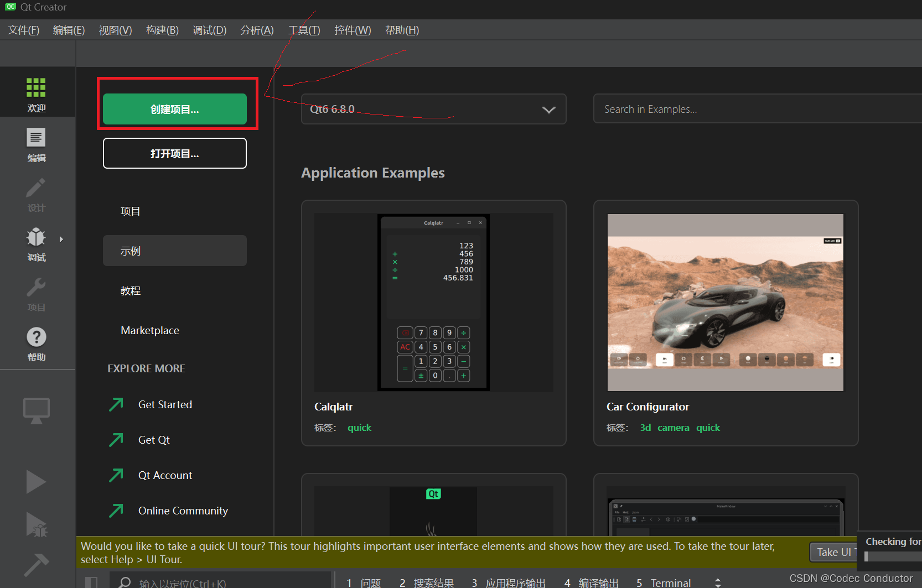922x588 pixels.
Task: Open the Qt Account link
Action: point(165,475)
